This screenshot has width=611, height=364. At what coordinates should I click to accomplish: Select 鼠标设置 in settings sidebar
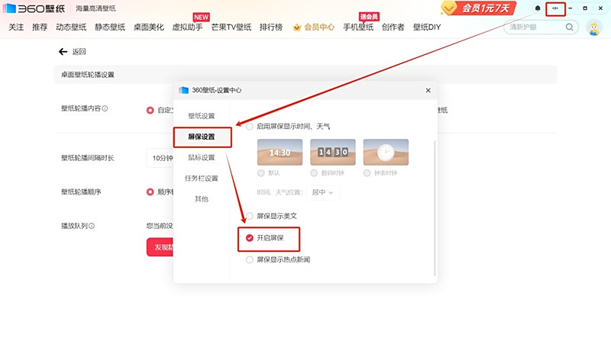[x=202, y=158]
